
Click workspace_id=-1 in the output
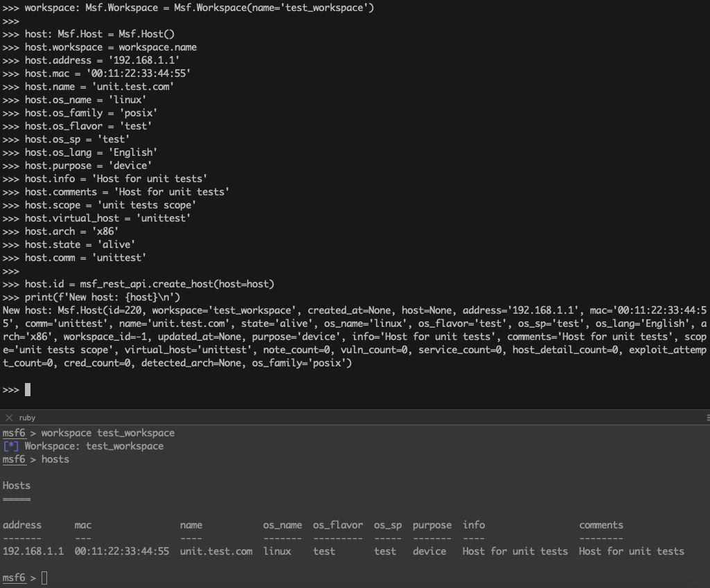click(105, 337)
